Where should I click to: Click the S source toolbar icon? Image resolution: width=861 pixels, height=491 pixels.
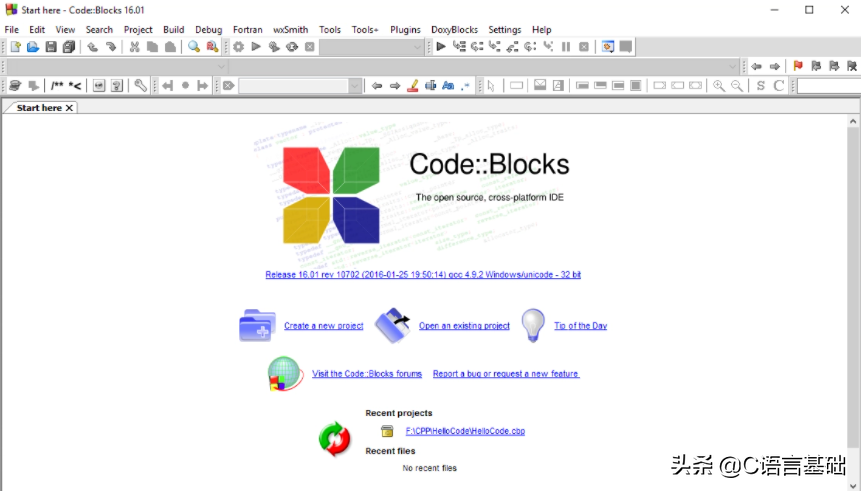[761, 85]
